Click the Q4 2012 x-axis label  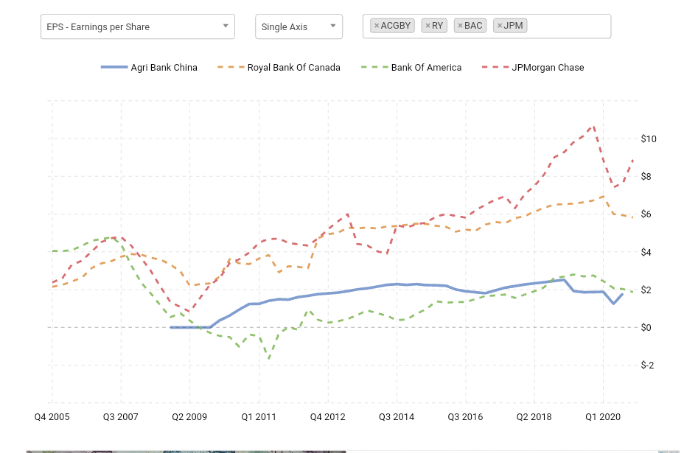328,413
